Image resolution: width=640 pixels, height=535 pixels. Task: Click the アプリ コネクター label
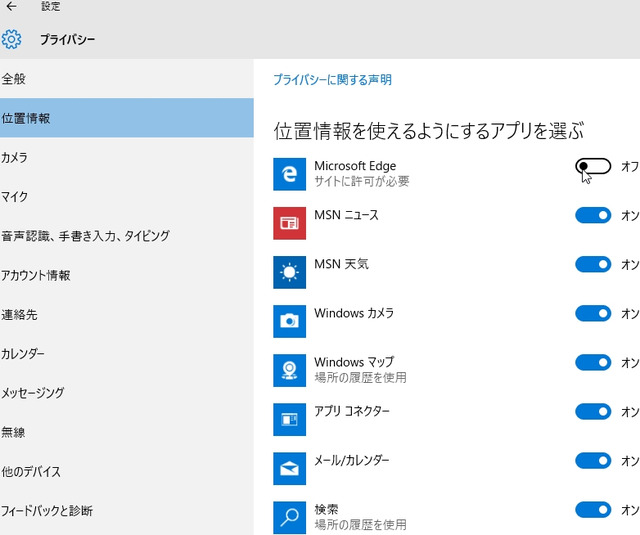(x=352, y=411)
